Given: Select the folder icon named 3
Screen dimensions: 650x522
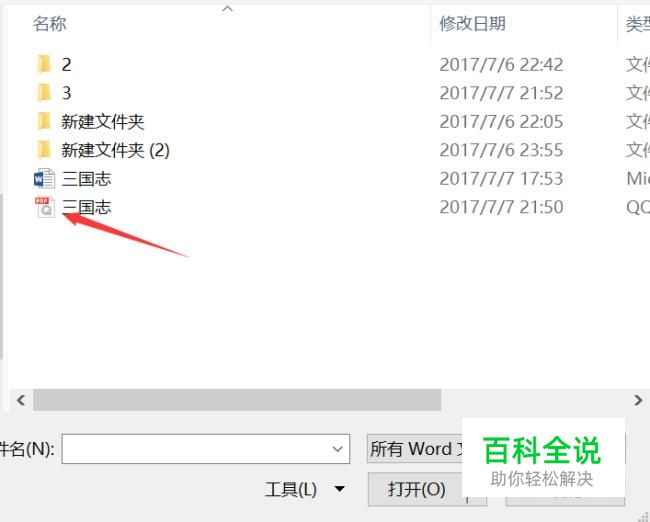Looking at the screenshot, I should point(44,92).
